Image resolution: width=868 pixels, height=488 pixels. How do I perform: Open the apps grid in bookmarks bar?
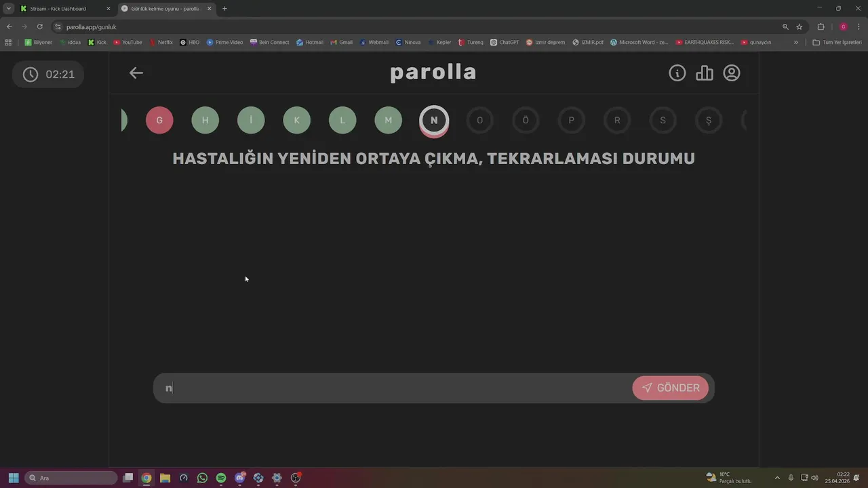coord(8,42)
